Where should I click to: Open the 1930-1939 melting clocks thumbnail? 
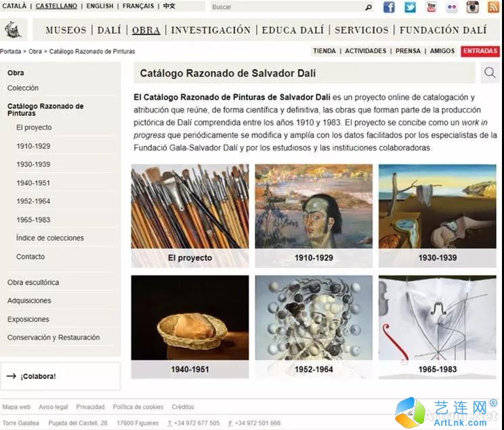pyautogui.click(x=437, y=215)
